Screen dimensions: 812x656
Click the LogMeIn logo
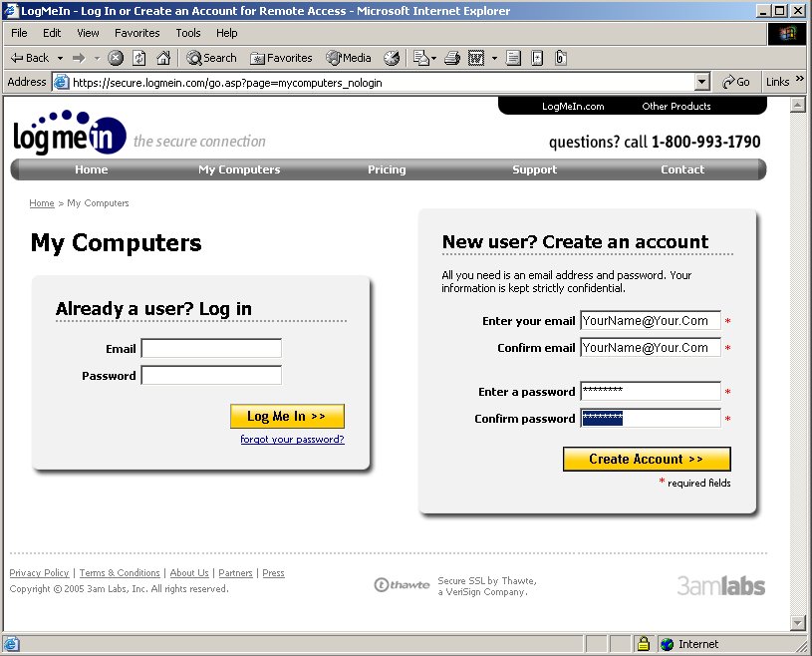click(x=70, y=133)
